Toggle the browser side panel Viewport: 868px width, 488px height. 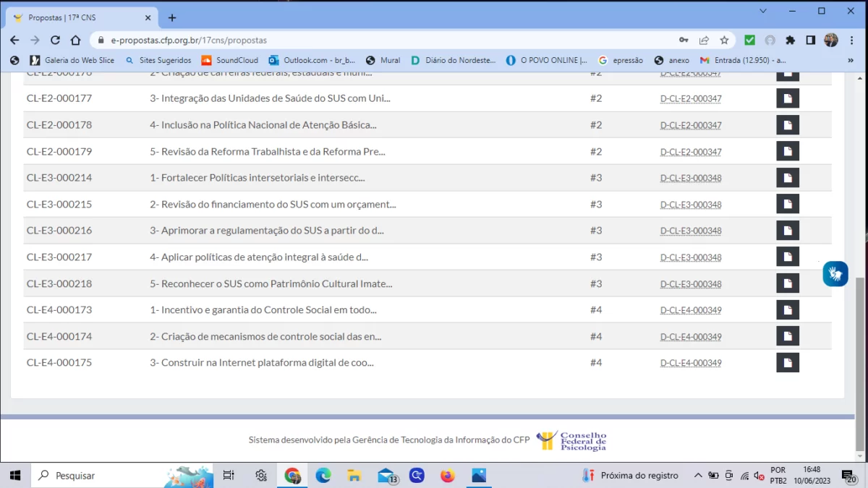(x=811, y=40)
